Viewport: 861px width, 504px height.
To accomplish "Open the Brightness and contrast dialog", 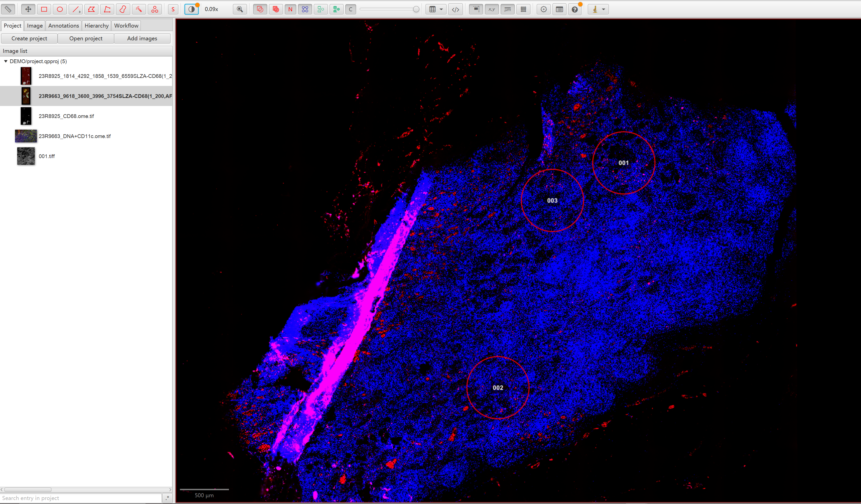I will (x=192, y=9).
